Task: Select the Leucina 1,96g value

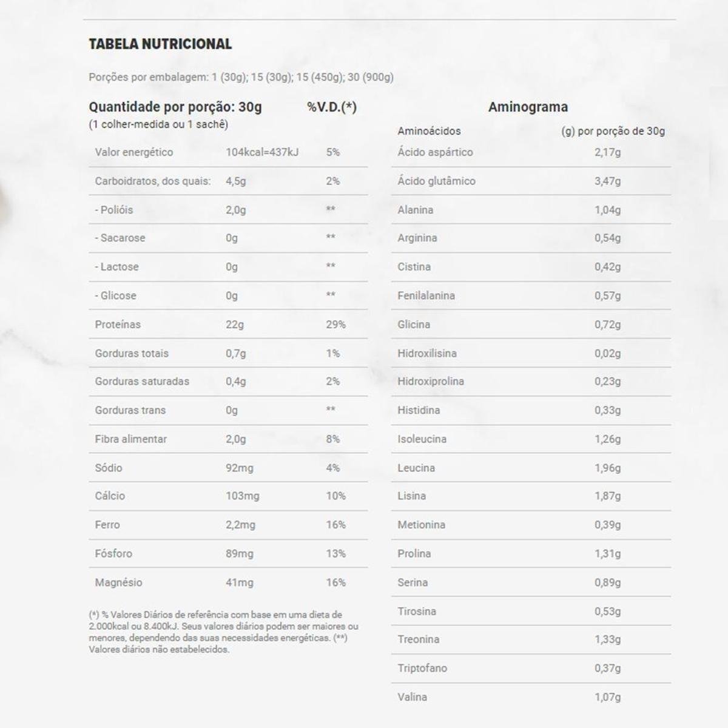Action: pyautogui.click(x=607, y=468)
